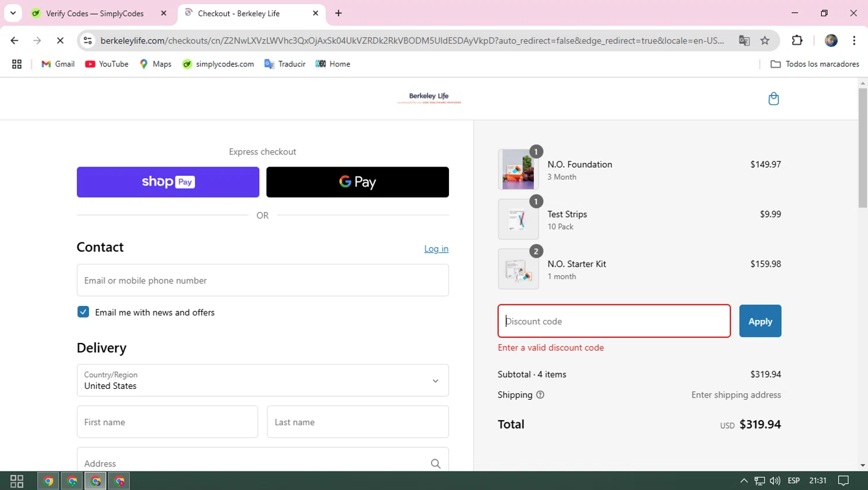Screen dimensions: 868x490
Task: Click the Berkeley Life logo
Action: point(429,98)
